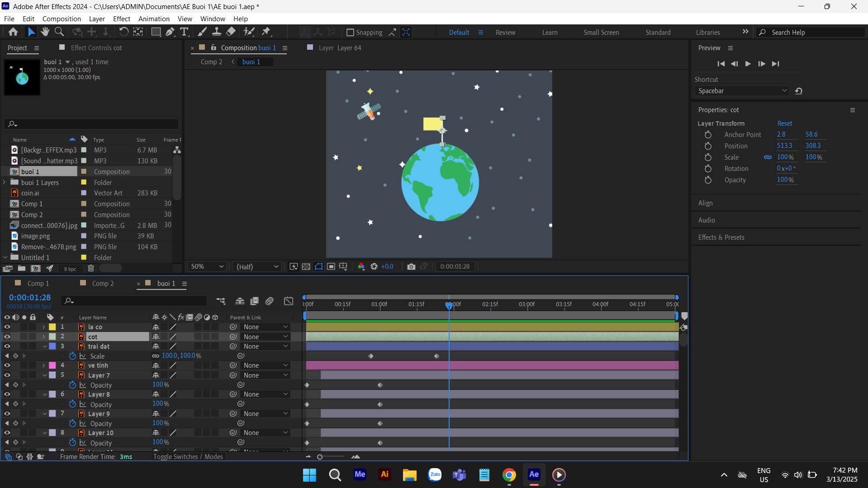Hide the 'trai dat' layer
Image resolution: width=868 pixels, height=488 pixels.
[7, 346]
